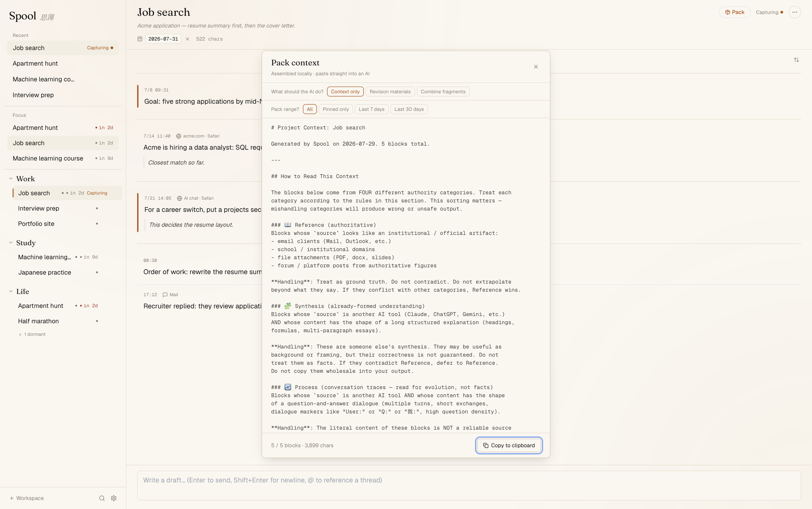Open the search icon in sidebar footer
This screenshot has width=812, height=509.
(x=102, y=498)
